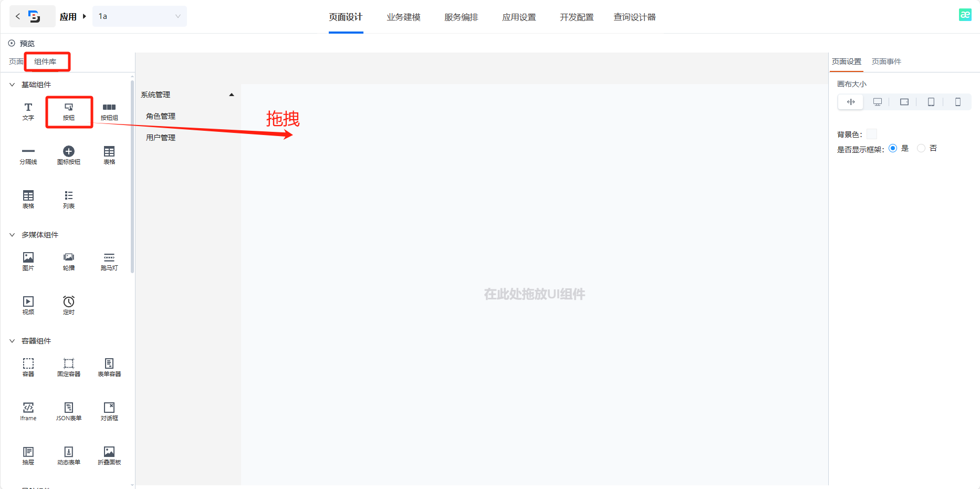Select the 折叠面板 collapse panel component
980x489 pixels.
[109, 455]
